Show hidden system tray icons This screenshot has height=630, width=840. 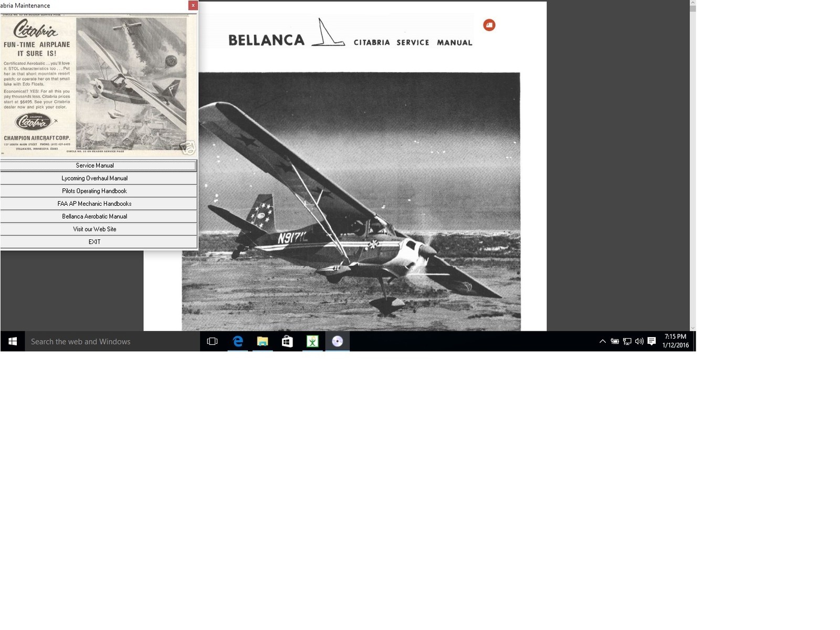(603, 341)
